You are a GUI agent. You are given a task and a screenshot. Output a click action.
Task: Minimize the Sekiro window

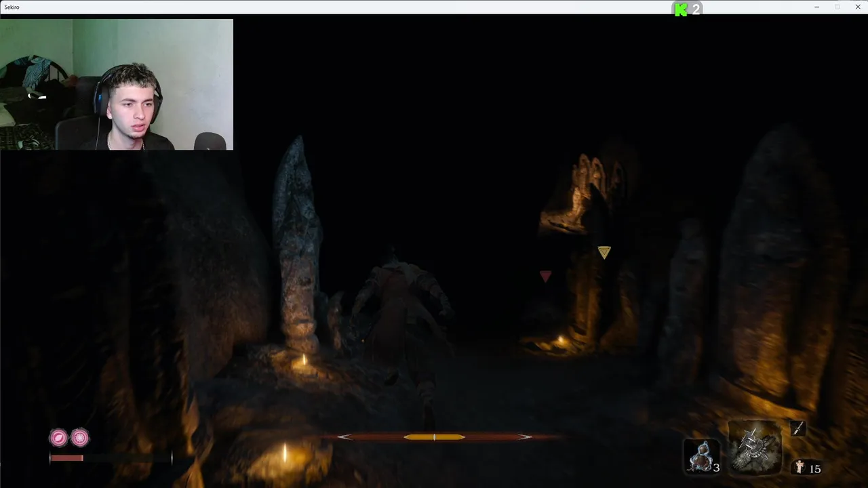pos(817,7)
